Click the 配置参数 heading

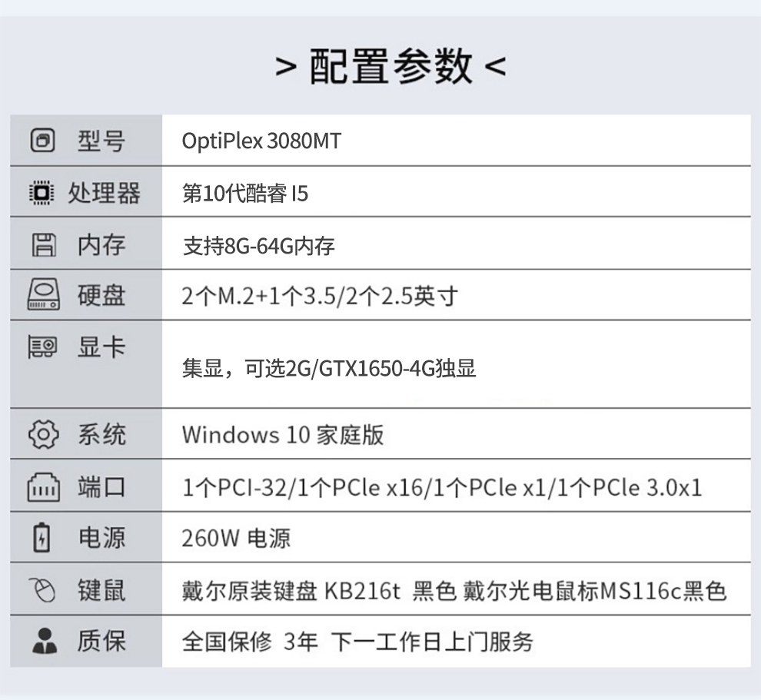[x=390, y=66]
